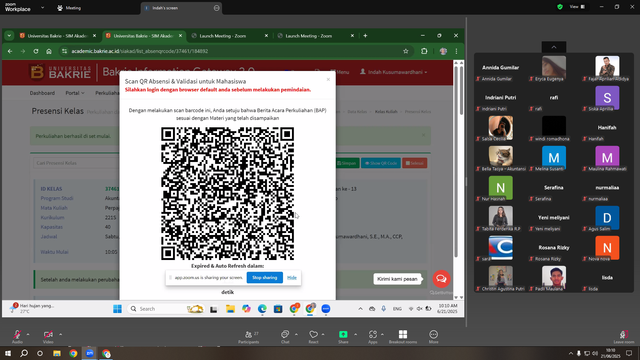The width and height of the screenshot is (640, 360).
Task: Expand the caret next to Chat
Action: [296, 334]
